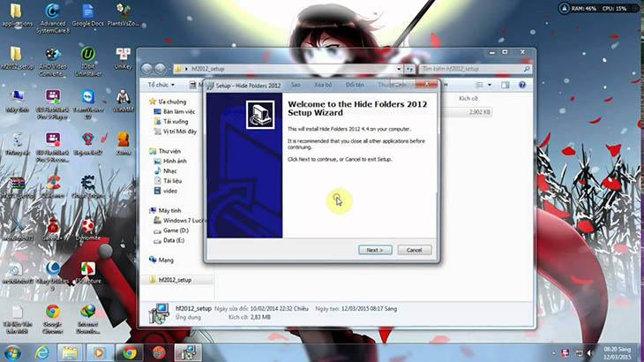Open the Internet Download Manager desktop icon

[x=88, y=319]
